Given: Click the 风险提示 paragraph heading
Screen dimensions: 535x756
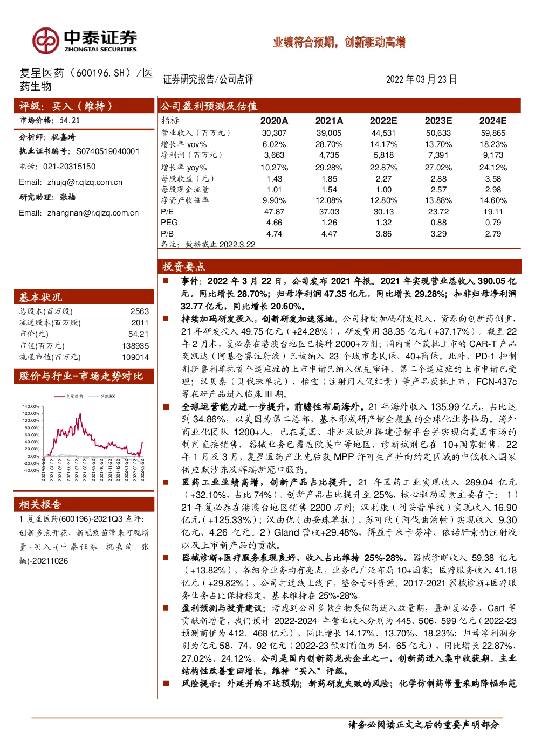Looking at the screenshot, I should point(201,683).
